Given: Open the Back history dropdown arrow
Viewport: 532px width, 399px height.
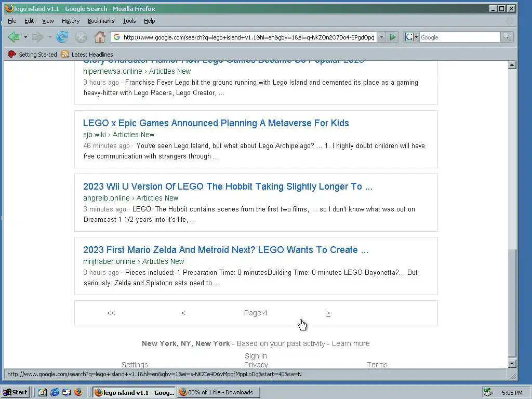Looking at the screenshot, I should click(x=25, y=37).
